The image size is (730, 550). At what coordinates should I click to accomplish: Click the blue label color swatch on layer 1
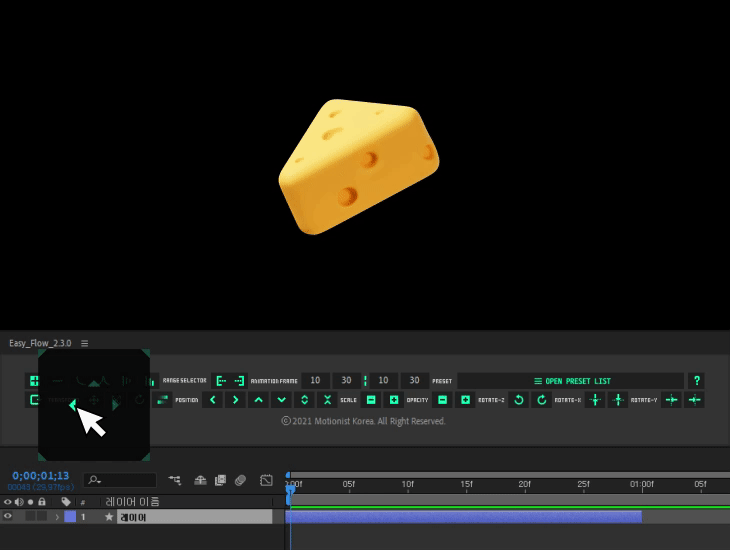[x=70, y=516]
